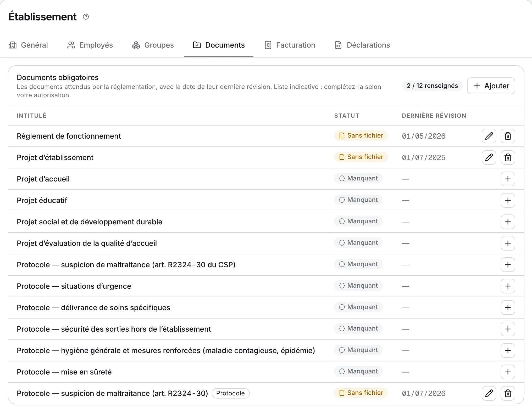Add the mise en sûreté protocol

508,372
